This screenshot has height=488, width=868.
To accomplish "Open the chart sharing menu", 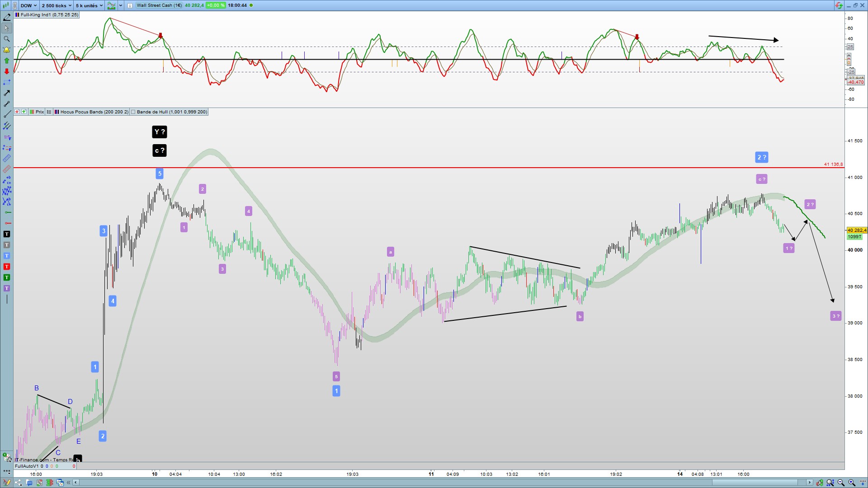I will click(19, 483).
